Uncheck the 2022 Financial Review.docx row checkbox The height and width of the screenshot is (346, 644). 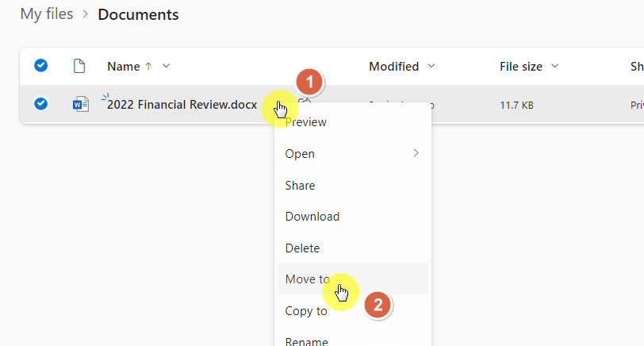40,103
